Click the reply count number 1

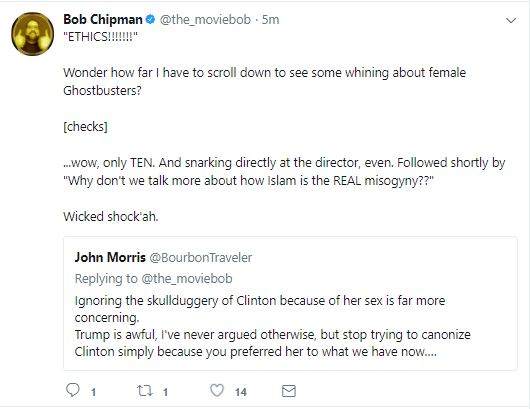(x=93, y=392)
